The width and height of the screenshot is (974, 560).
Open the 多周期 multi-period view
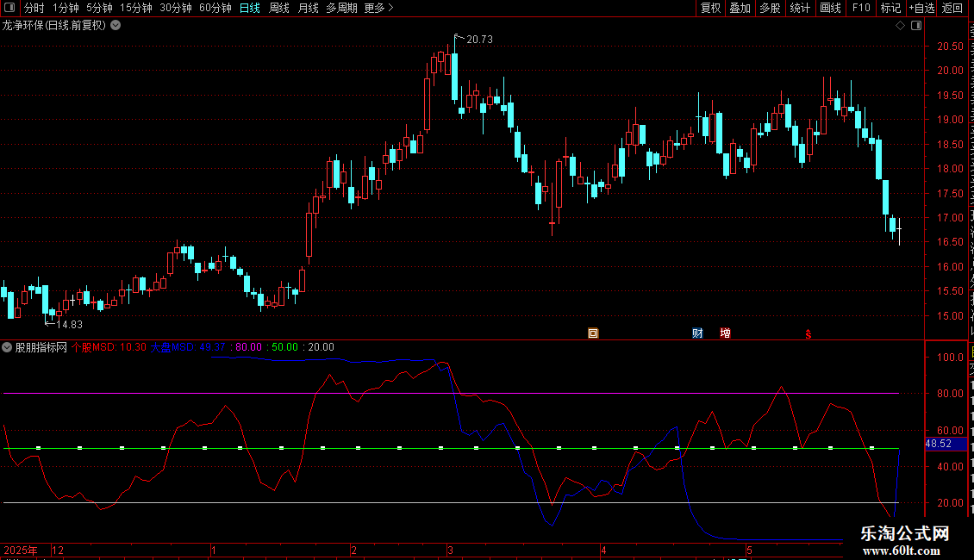pos(341,8)
